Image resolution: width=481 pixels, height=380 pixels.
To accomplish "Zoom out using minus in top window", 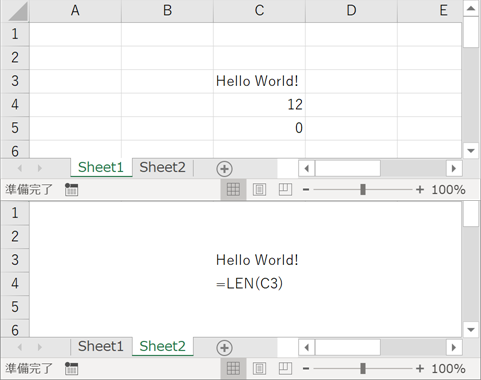I will [306, 190].
